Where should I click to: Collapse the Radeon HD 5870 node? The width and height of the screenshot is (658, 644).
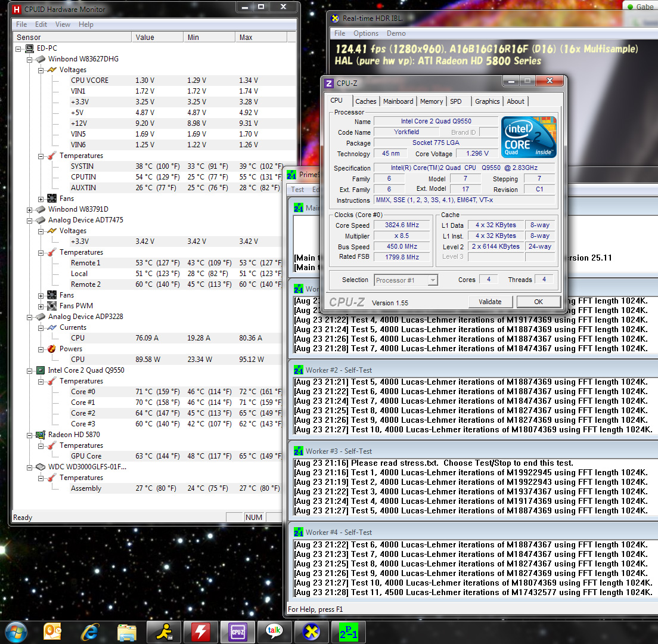(x=29, y=435)
